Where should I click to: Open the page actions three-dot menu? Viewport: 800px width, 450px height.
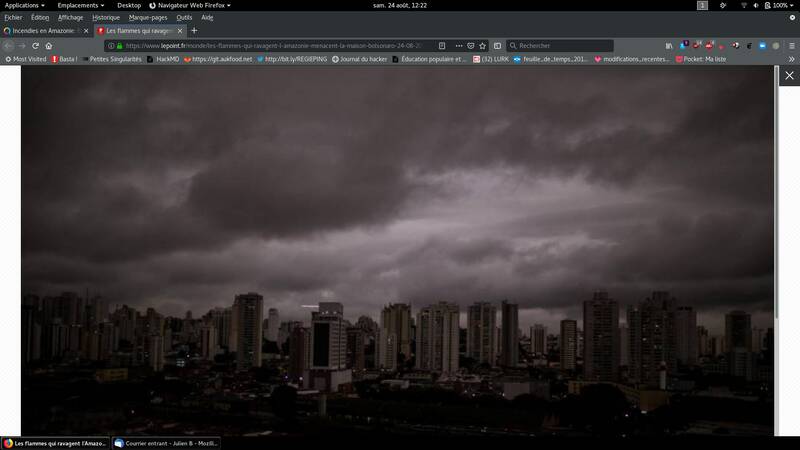click(457, 45)
